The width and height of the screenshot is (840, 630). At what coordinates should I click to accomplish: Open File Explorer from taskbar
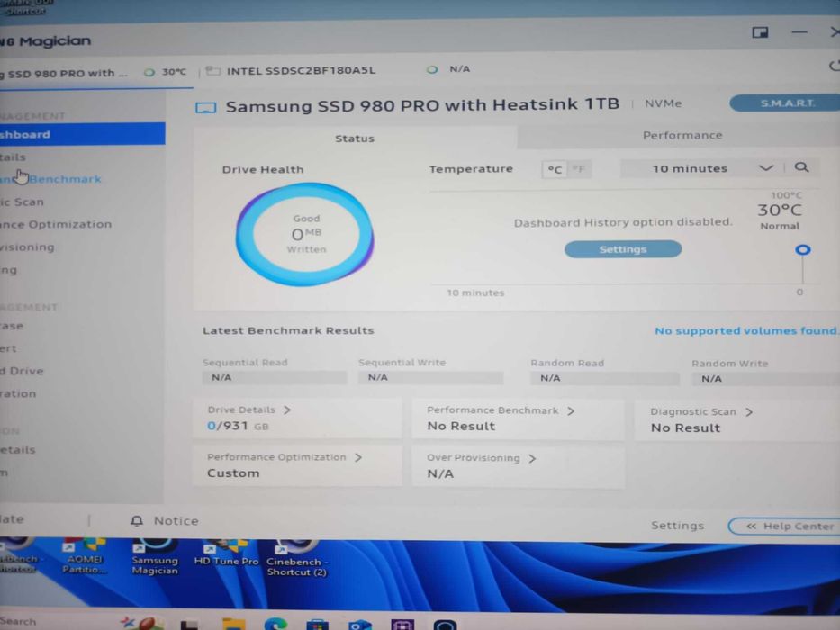233,624
